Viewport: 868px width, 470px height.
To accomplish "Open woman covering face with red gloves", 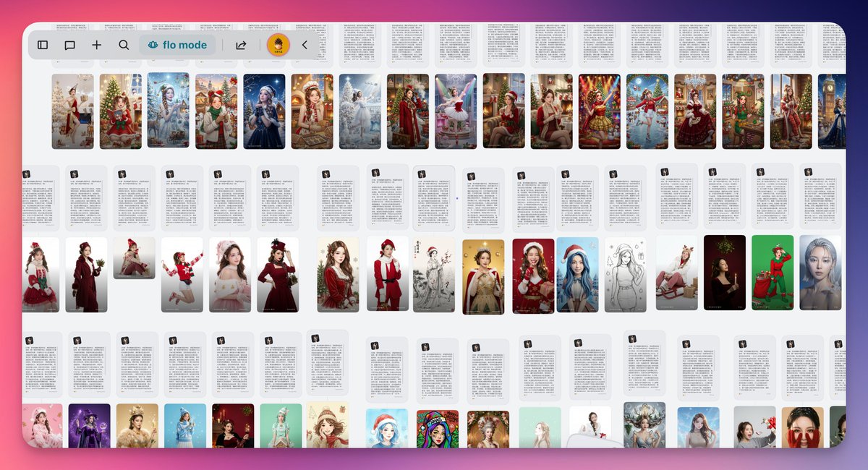I will (802, 427).
